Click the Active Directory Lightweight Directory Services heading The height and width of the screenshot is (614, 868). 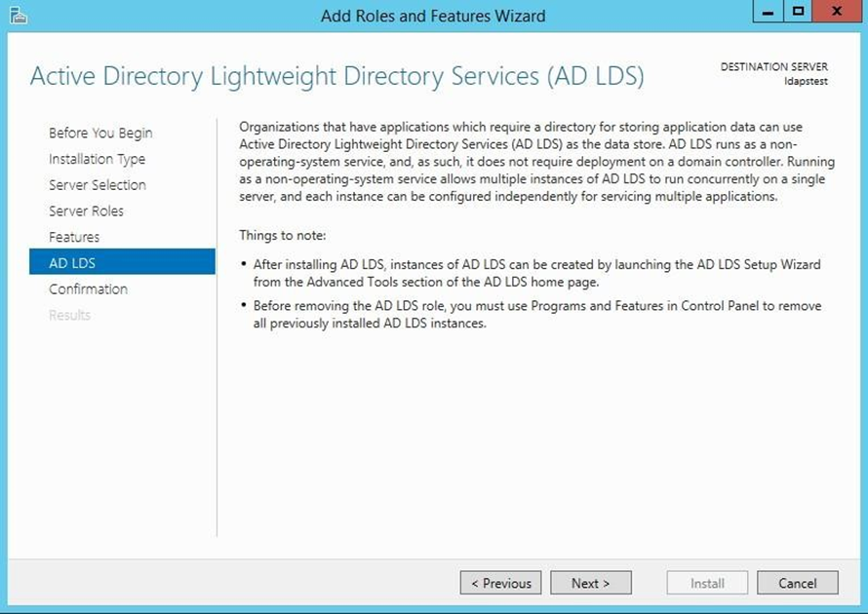(336, 77)
